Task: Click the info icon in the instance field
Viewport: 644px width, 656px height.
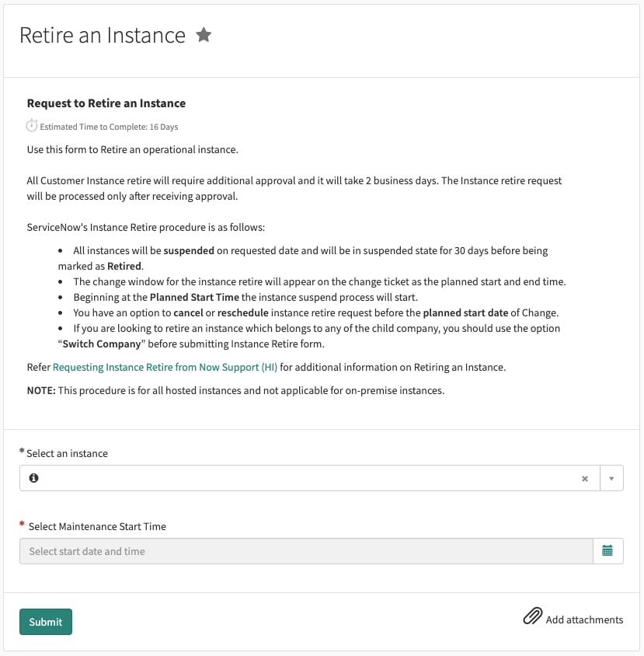Action: pos(33,477)
